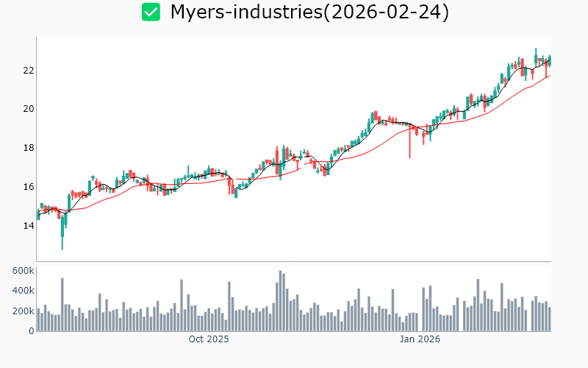Click the 200k volume axis label
Image resolution: width=588 pixels, height=368 pixels.
point(24,311)
